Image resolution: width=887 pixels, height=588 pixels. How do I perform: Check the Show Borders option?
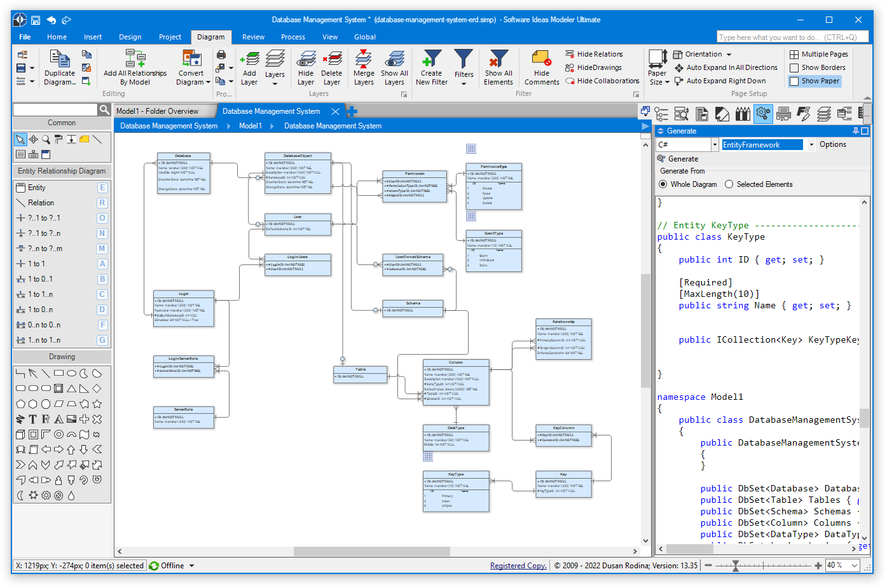(x=794, y=67)
